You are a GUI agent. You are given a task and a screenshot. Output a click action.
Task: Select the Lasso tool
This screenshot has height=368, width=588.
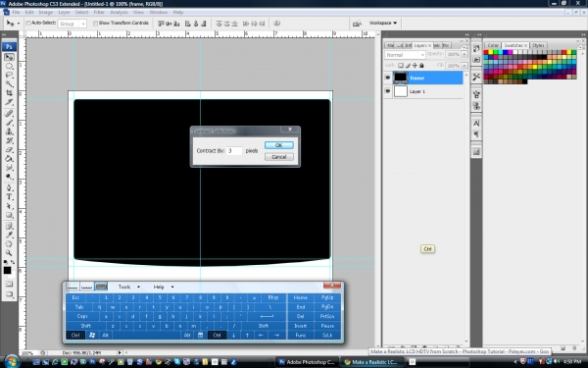[10, 76]
